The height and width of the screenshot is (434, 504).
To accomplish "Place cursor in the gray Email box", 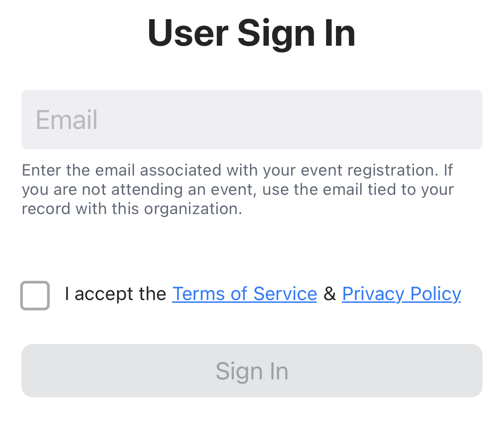I will (x=252, y=120).
